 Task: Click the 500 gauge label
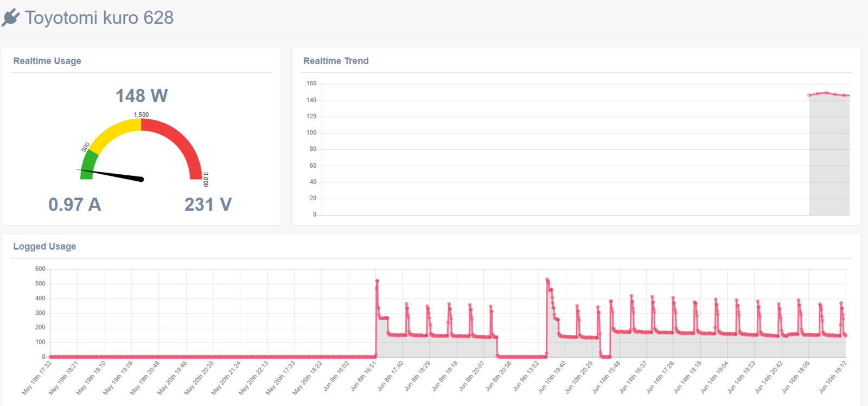(x=86, y=148)
